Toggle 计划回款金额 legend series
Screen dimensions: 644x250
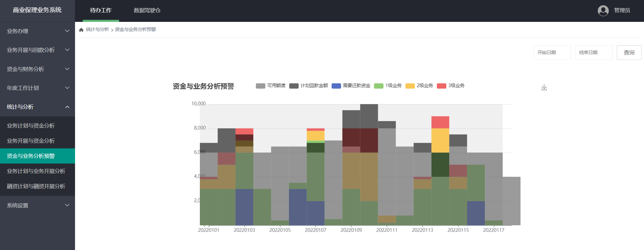309,86
